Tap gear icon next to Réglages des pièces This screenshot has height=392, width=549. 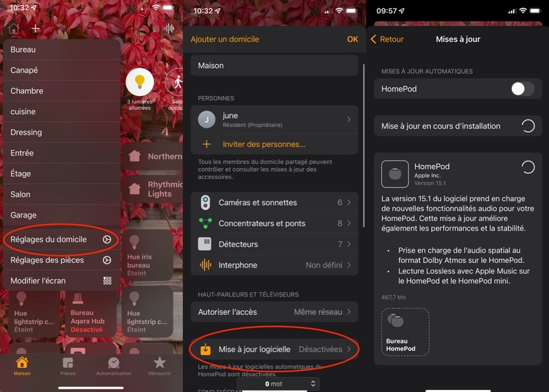tap(107, 260)
